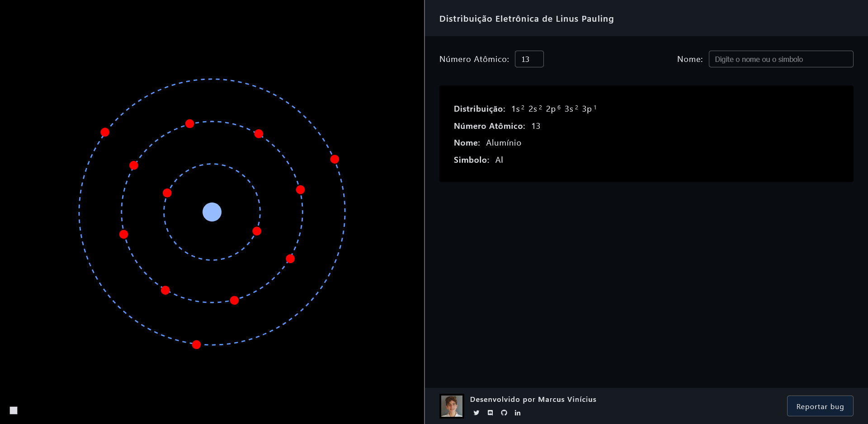The width and height of the screenshot is (868, 424).
Task: Select the rightmost electron on the outermost orbit
Action: pos(335,159)
